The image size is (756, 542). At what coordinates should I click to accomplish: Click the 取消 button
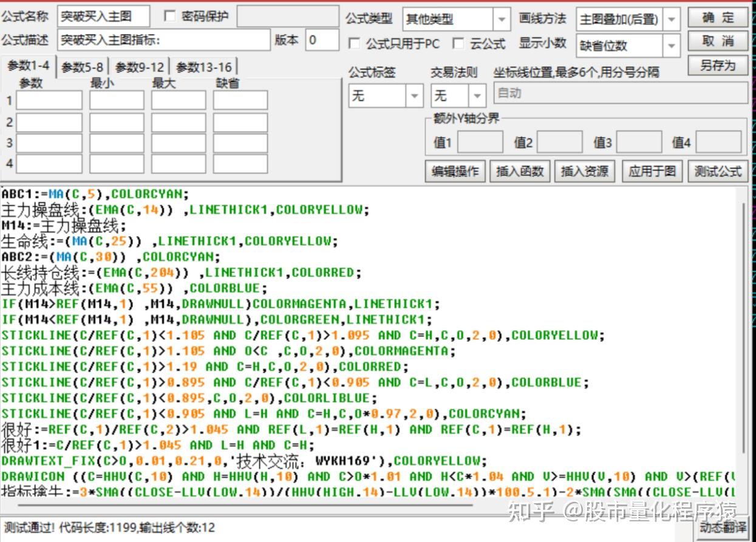point(718,41)
